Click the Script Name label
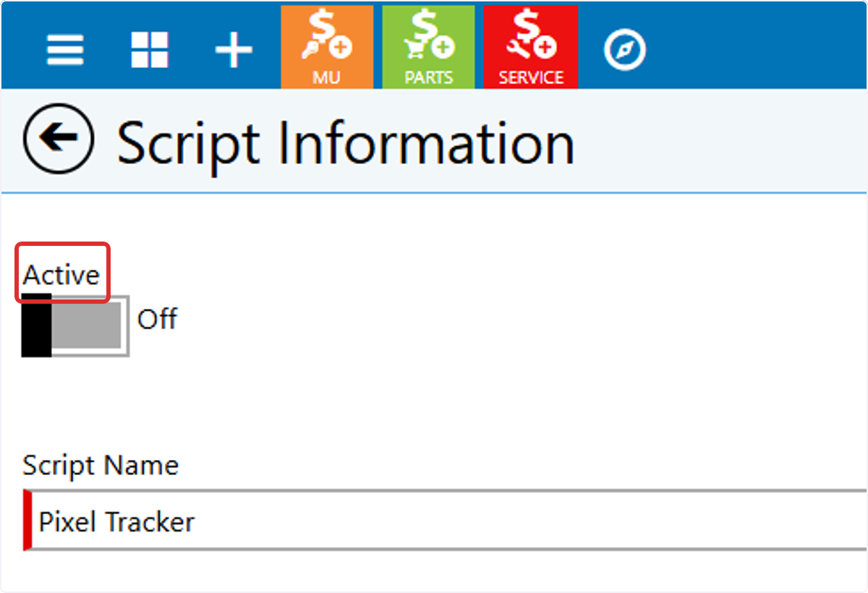This screenshot has width=868, height=593. [x=101, y=465]
